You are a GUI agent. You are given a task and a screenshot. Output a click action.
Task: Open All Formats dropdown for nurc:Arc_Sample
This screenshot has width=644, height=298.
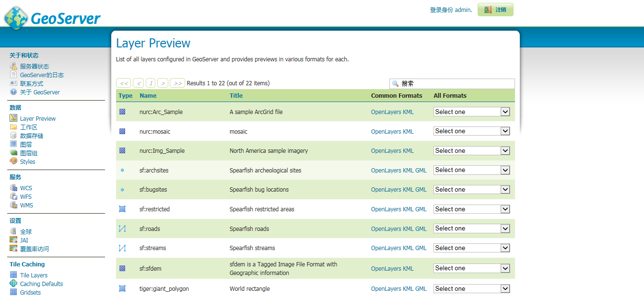coord(472,112)
